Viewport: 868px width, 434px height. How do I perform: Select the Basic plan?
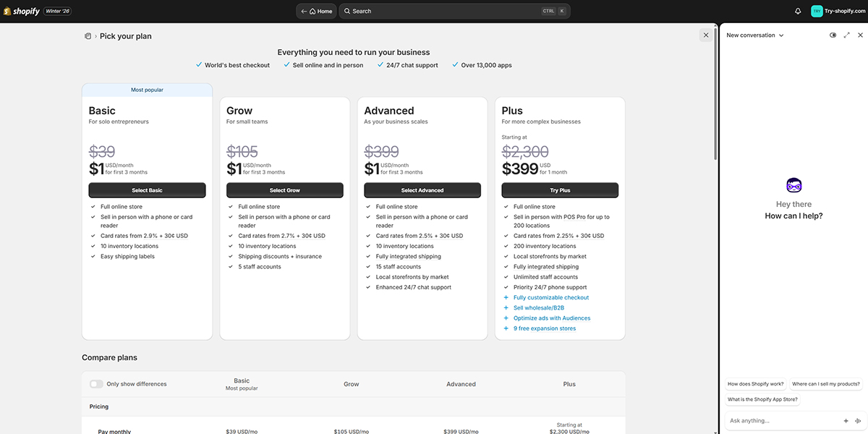[x=147, y=190]
